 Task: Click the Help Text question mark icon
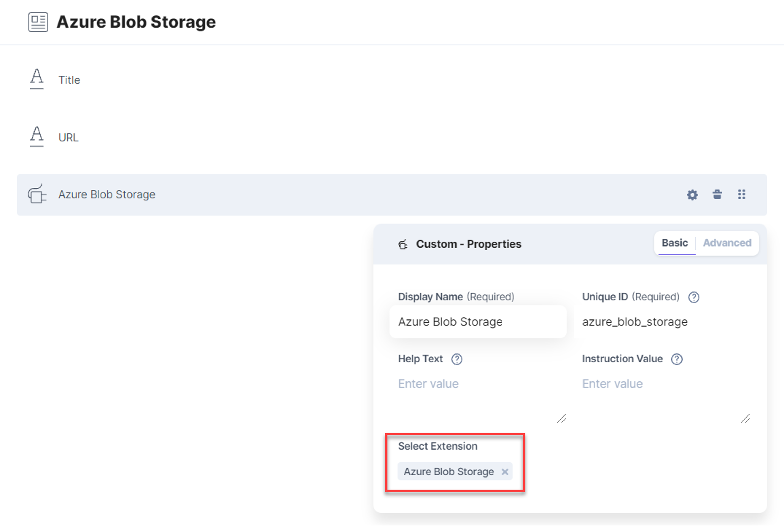[x=457, y=359]
